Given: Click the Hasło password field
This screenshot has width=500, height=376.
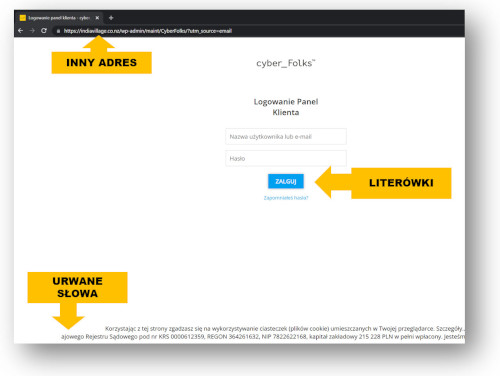Looking at the screenshot, I should pos(286,158).
